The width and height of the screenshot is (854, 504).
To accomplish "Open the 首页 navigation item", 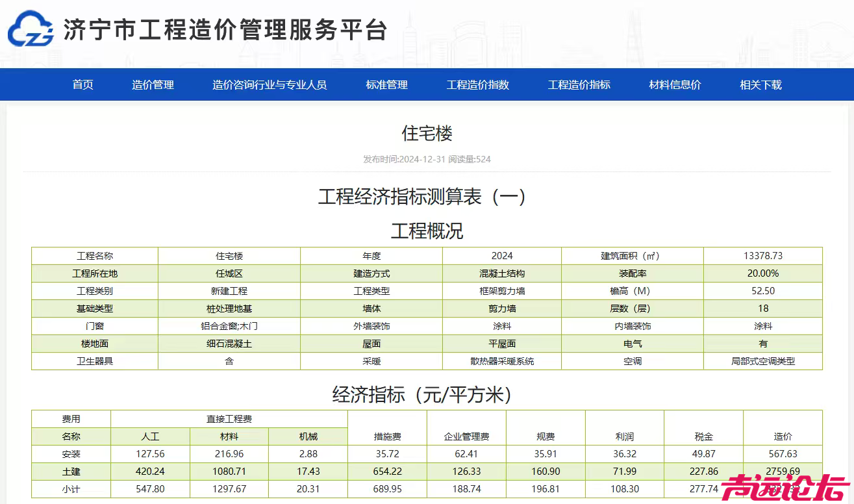I will pyautogui.click(x=82, y=85).
